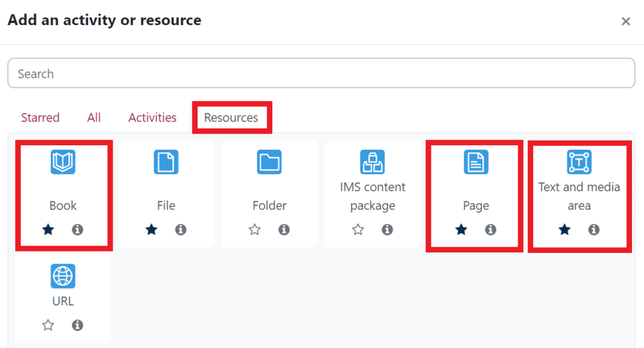Screen dimensions: 644x348
Task: Click the Search input field
Action: tap(321, 74)
